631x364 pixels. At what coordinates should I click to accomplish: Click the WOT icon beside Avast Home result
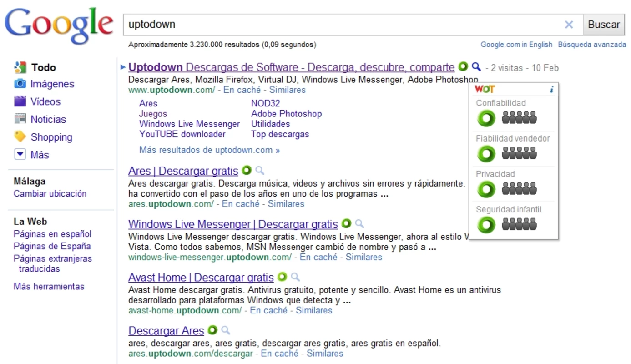(282, 277)
